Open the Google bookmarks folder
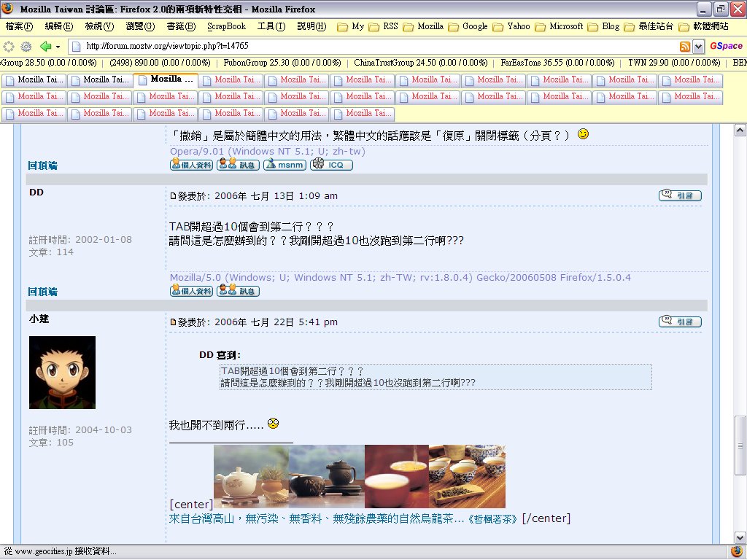The height and width of the screenshot is (560, 747). coord(468,26)
